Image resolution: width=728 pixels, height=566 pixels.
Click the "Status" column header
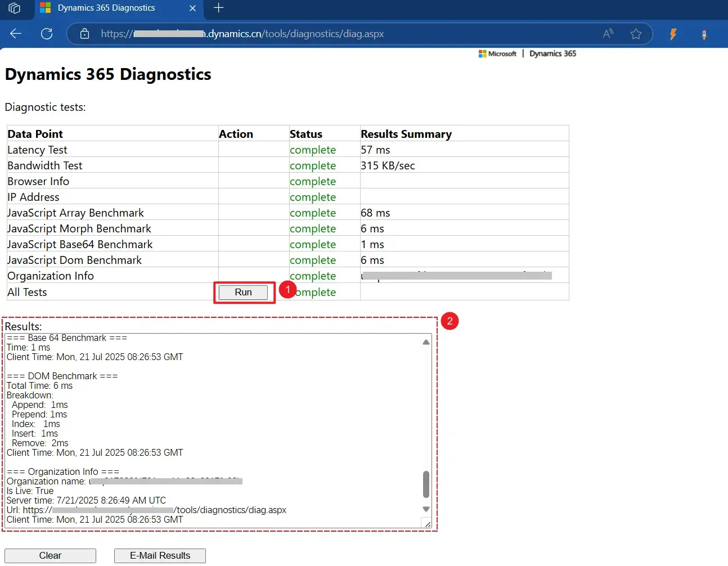pos(306,134)
